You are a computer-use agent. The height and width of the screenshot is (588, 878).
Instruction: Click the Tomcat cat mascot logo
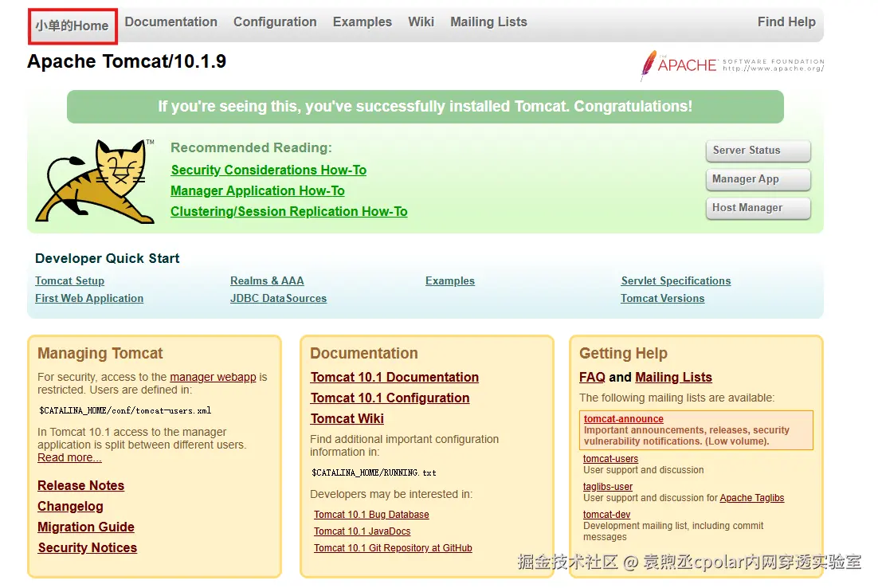coord(95,182)
